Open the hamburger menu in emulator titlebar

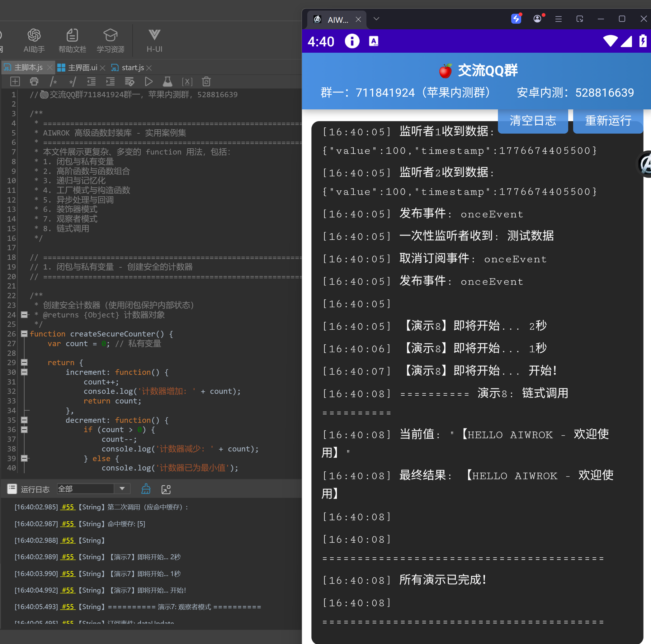click(x=558, y=19)
